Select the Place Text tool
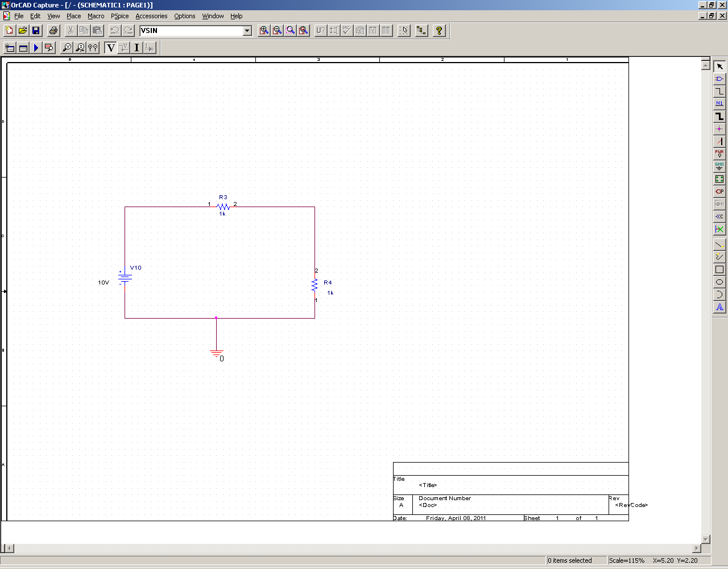728x569 pixels. click(719, 307)
